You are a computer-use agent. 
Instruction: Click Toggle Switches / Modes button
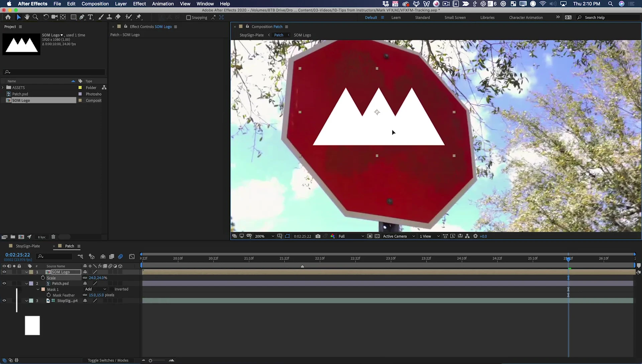click(108, 360)
